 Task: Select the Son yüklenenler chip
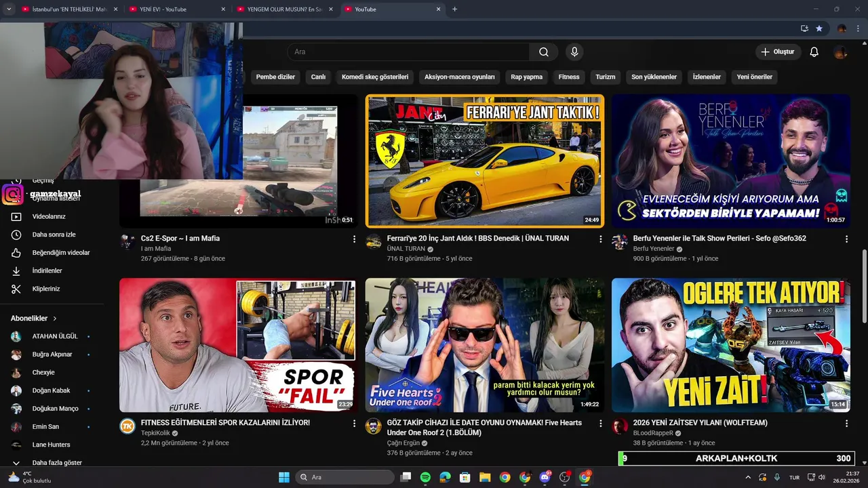[x=654, y=77]
